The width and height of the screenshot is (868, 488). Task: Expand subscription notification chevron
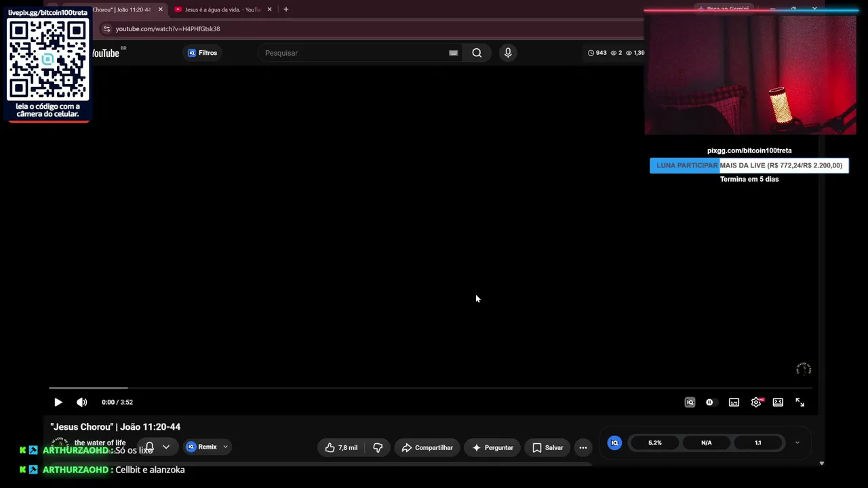166,447
